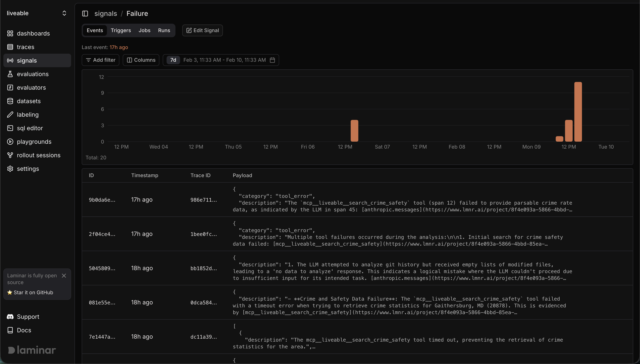Open the dashboards section in sidebar
This screenshot has height=364, width=640.
tap(33, 33)
